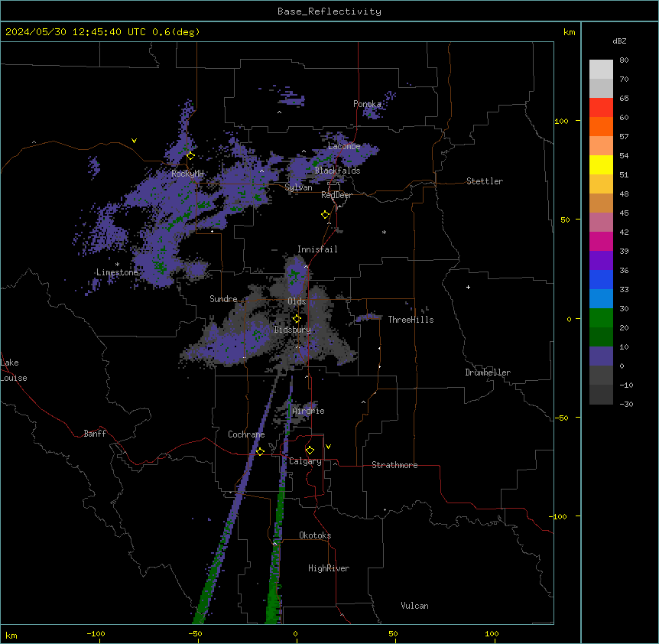Click the Lake Louise label
Viewport: 659px width, 644px height.
click(x=14, y=370)
